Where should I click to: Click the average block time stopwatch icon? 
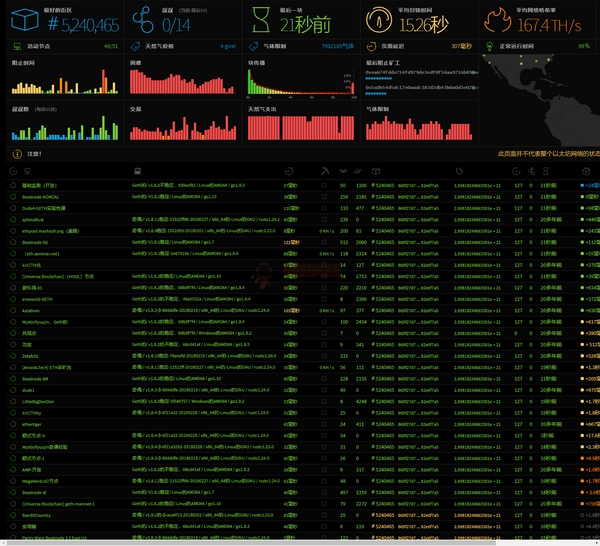point(379,19)
